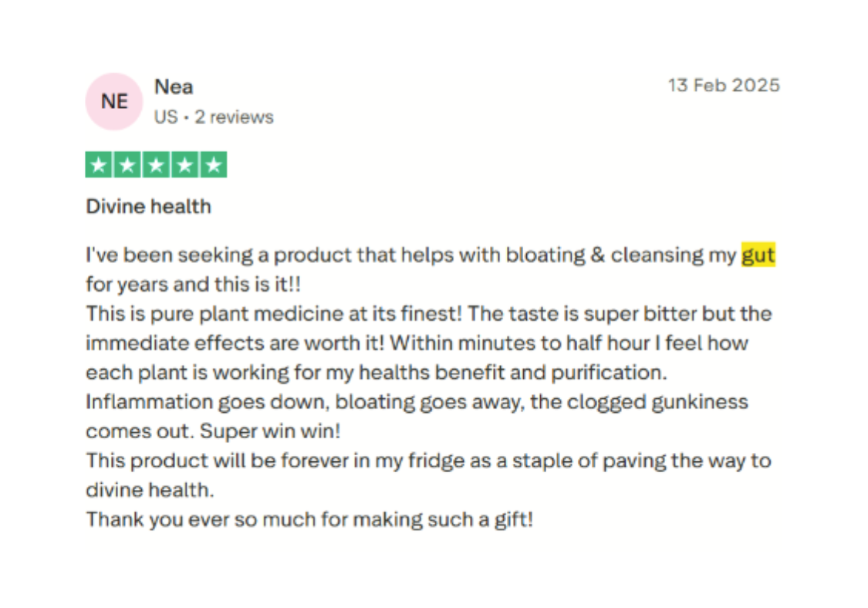Image resolution: width=868 pixels, height=608 pixels.
Task: Select the second green rating star
Action: tap(127, 164)
